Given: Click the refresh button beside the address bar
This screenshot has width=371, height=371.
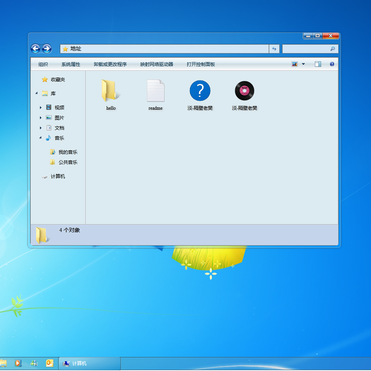Looking at the screenshot, I should point(274,49).
